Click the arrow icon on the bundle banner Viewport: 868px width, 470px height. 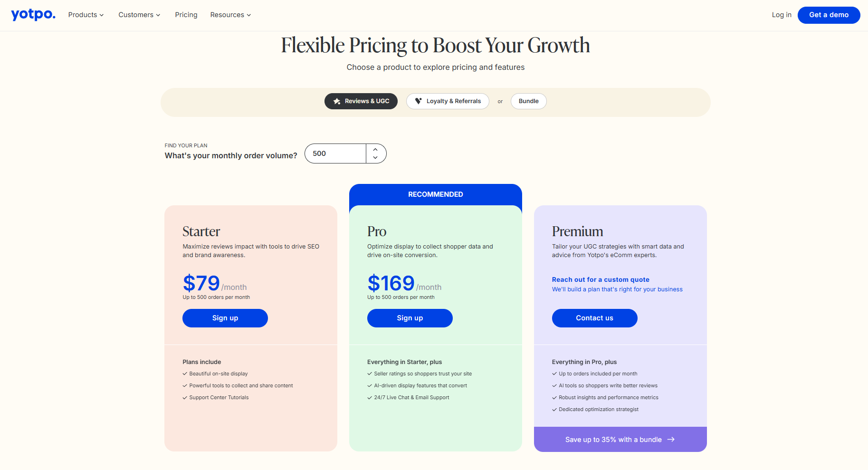click(x=671, y=440)
